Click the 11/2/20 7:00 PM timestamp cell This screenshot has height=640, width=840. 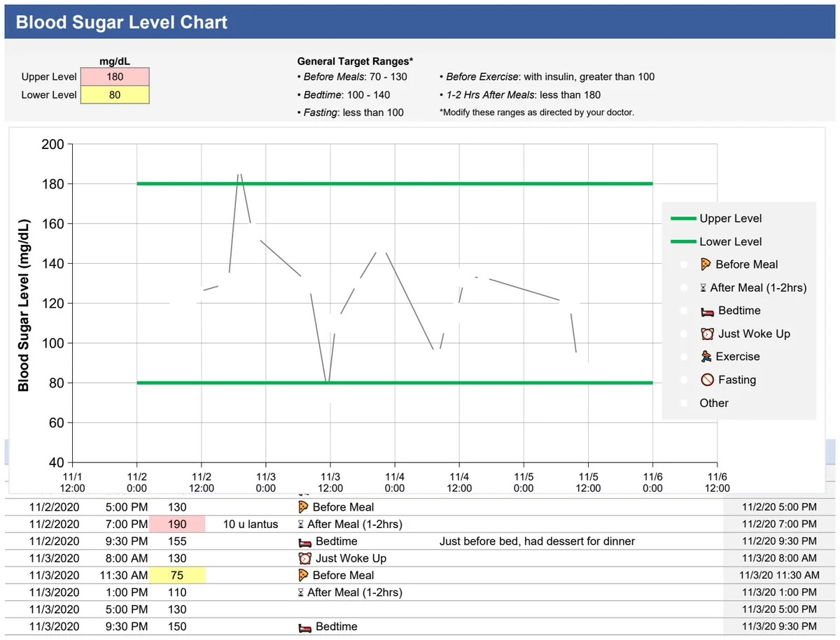pyautogui.click(x=779, y=524)
